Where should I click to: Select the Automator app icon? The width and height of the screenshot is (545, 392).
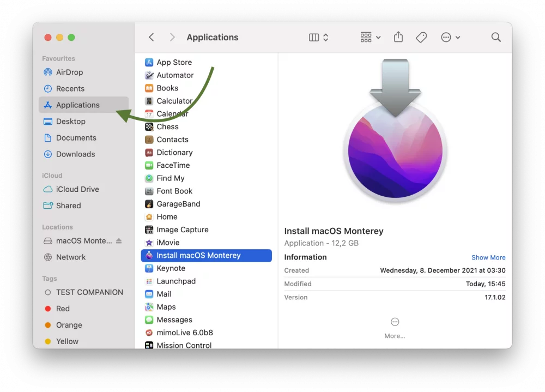[149, 75]
